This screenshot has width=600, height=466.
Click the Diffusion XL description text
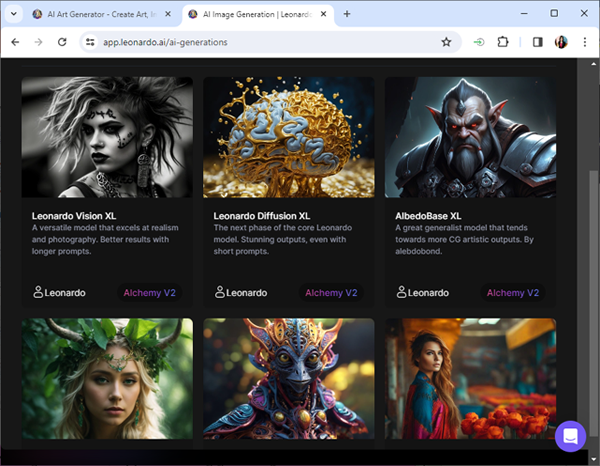pos(283,240)
